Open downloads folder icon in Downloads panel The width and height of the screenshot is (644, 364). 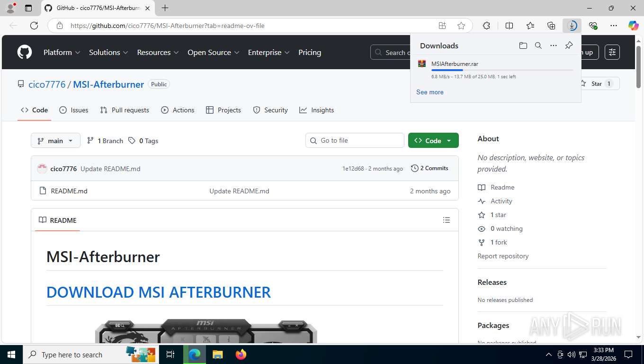tap(523, 45)
